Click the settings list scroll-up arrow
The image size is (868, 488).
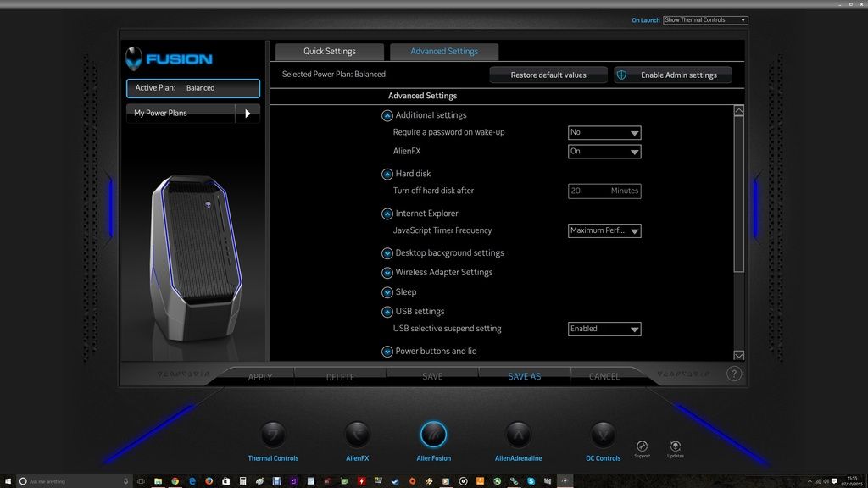point(738,111)
